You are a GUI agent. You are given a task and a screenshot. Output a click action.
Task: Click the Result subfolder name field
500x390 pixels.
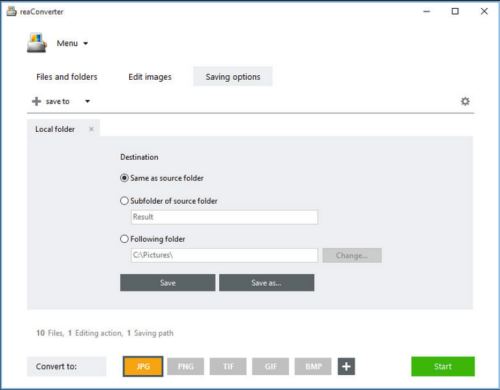[x=224, y=217]
